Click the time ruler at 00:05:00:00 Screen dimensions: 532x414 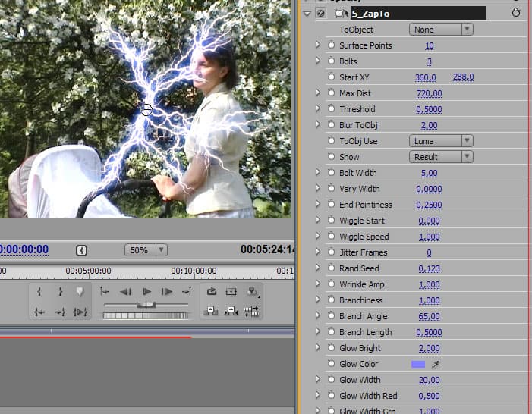88,271
